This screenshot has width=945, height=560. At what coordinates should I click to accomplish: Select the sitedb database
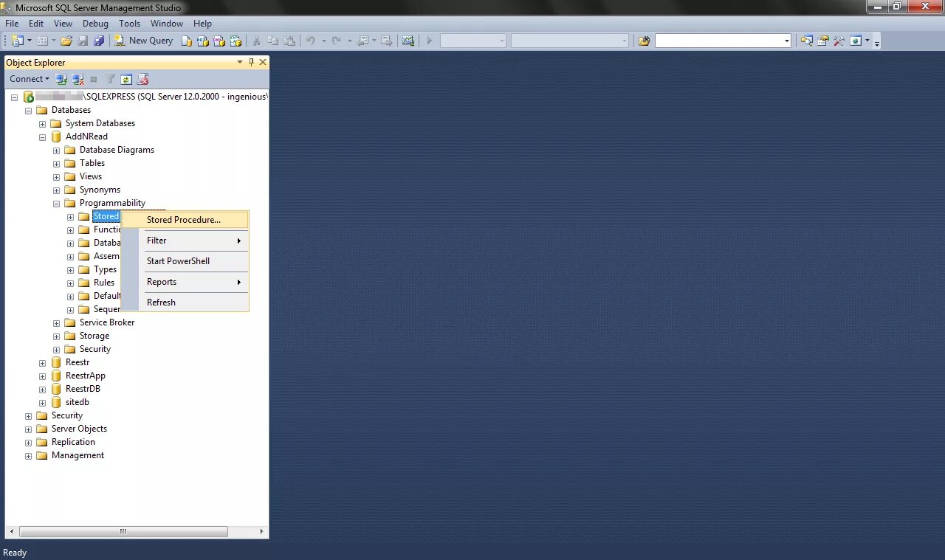point(77,402)
